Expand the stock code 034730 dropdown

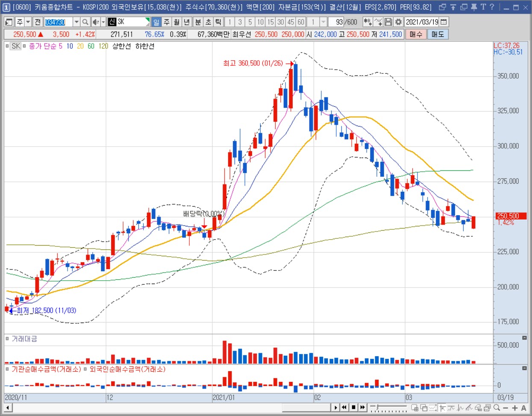(x=76, y=22)
